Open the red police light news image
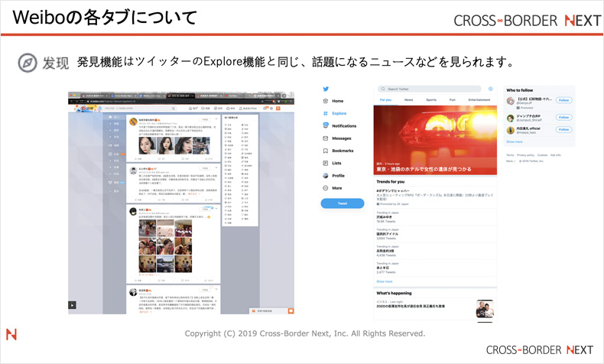 (435, 140)
